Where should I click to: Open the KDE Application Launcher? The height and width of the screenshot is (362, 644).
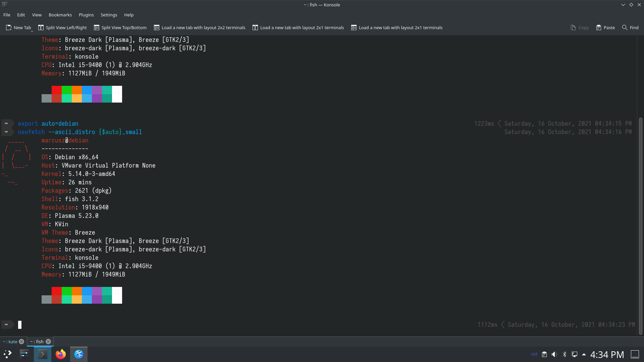pyautogui.click(x=7, y=354)
